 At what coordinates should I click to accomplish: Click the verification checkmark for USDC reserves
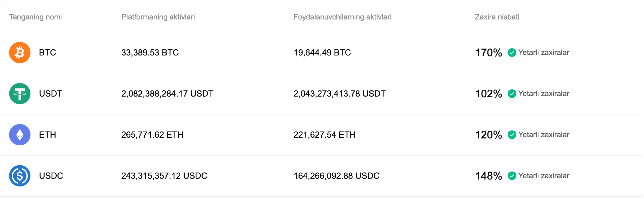point(512,176)
